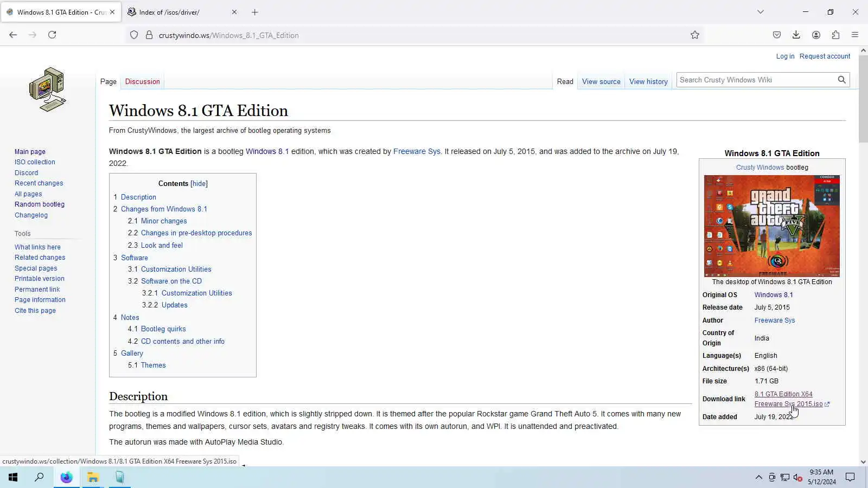Image resolution: width=868 pixels, height=488 pixels.
Task: Click the Request account link
Action: tap(825, 56)
